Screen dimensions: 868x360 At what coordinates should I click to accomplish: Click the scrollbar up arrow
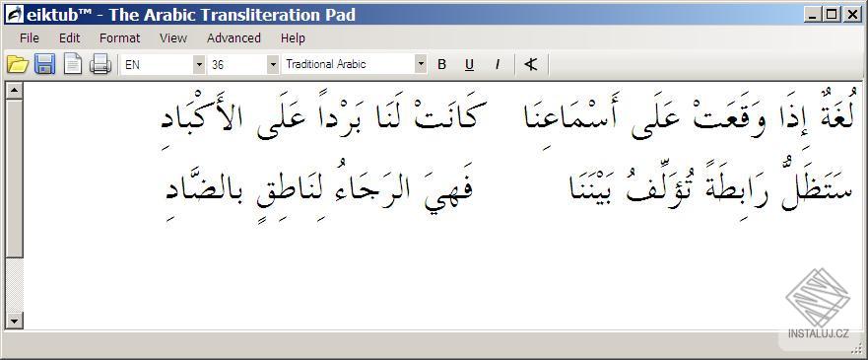(x=14, y=91)
